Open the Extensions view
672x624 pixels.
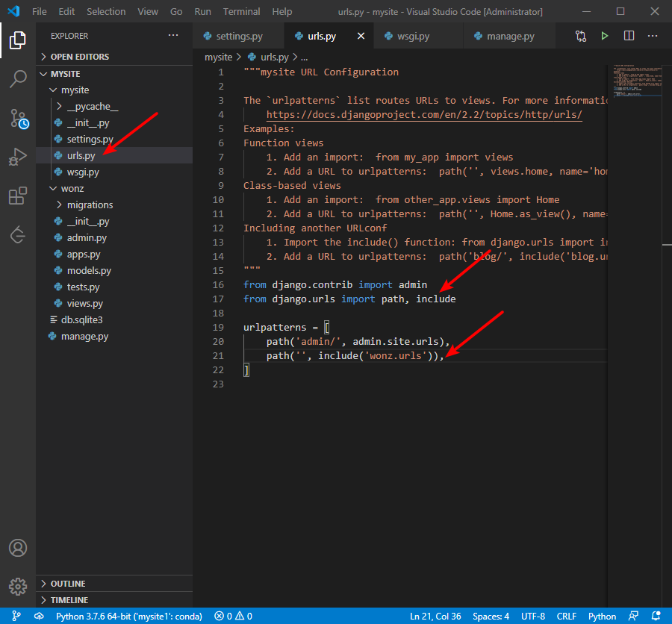[x=18, y=196]
